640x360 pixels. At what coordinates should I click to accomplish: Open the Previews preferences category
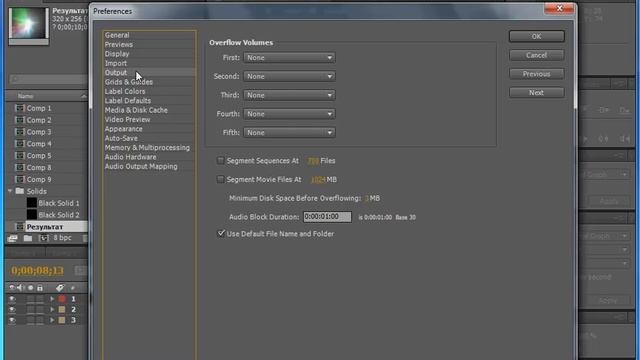point(118,44)
